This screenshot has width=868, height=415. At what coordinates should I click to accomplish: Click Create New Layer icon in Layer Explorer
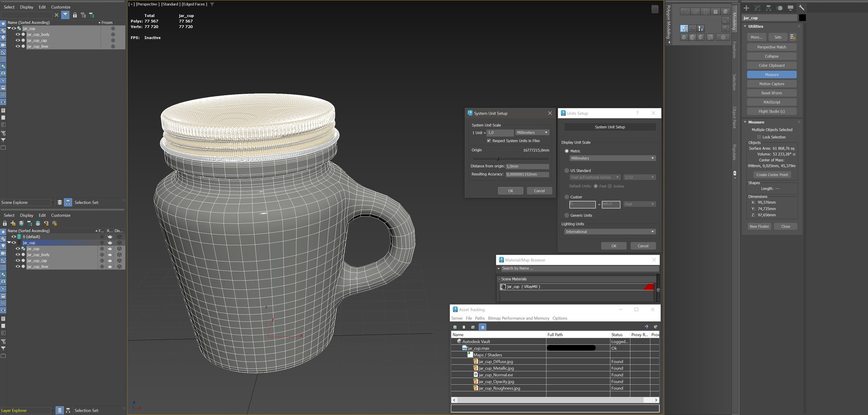coord(13,223)
